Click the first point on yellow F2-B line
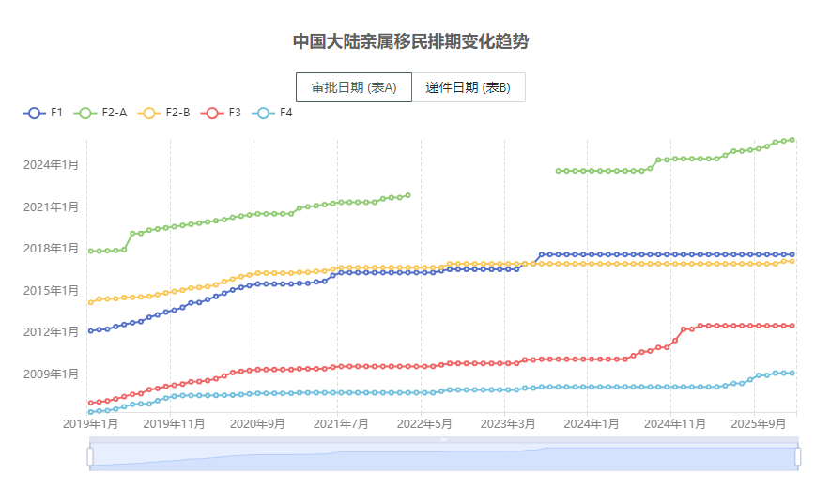Viewport: 815px width, 504px height. 91,302
